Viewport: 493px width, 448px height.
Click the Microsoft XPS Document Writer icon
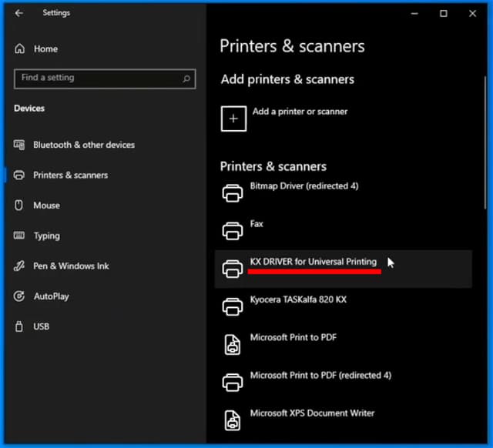(x=233, y=420)
